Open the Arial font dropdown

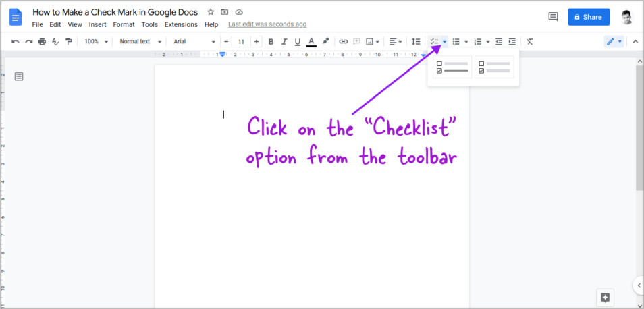(x=194, y=41)
